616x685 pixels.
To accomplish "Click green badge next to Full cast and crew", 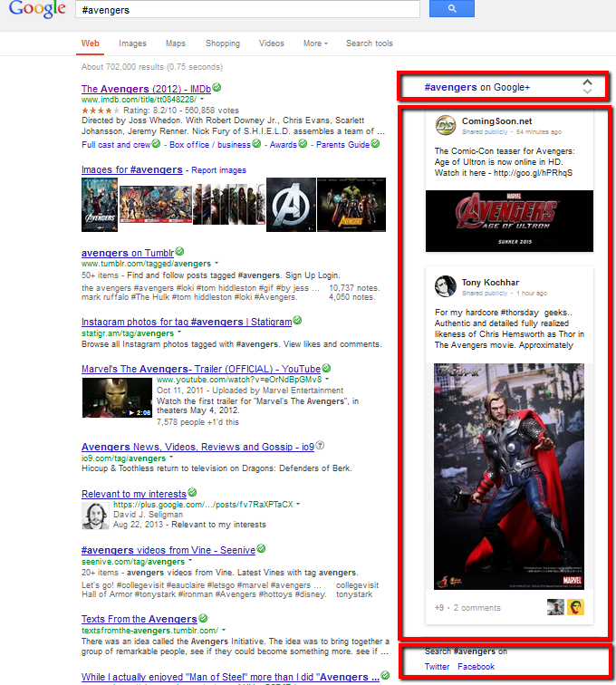I will (156, 143).
